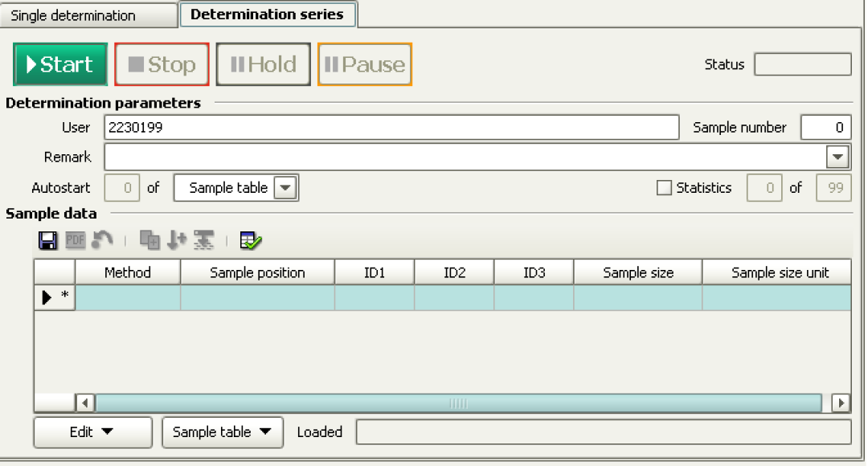Image resolution: width=868 pixels, height=466 pixels.
Task: Click the Autostart count field
Action: click(x=122, y=188)
